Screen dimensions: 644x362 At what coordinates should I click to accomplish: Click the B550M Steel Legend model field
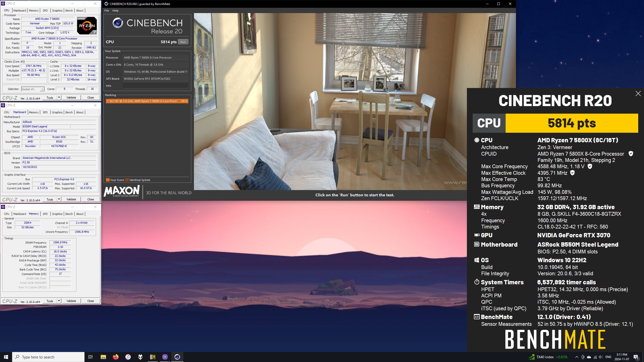45,126
